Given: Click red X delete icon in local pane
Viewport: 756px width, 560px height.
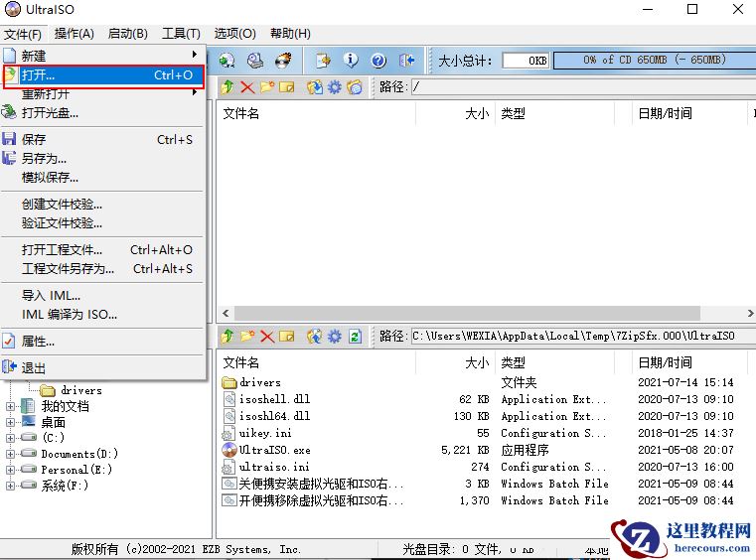Looking at the screenshot, I should (x=266, y=336).
